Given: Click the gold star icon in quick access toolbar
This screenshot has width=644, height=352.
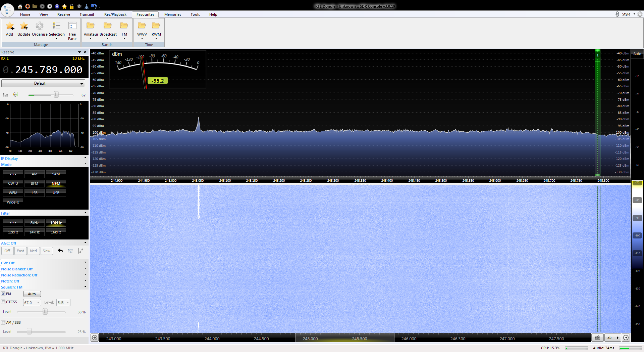Looking at the screenshot, I should (x=64, y=6).
